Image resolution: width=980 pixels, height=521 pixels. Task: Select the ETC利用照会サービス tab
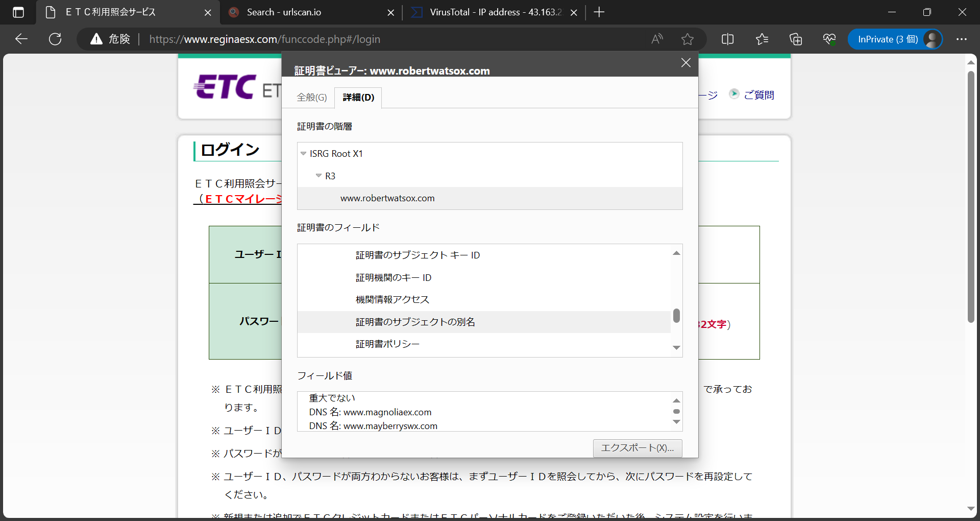128,12
